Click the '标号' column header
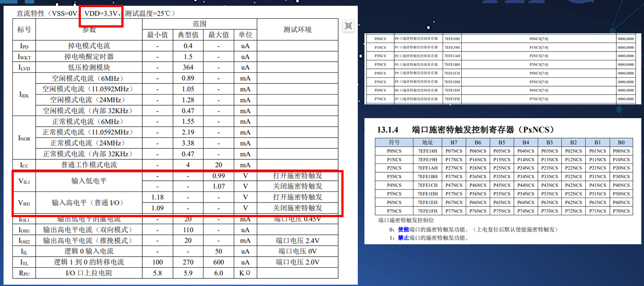This screenshot has width=644, height=286. pyautogui.click(x=24, y=29)
